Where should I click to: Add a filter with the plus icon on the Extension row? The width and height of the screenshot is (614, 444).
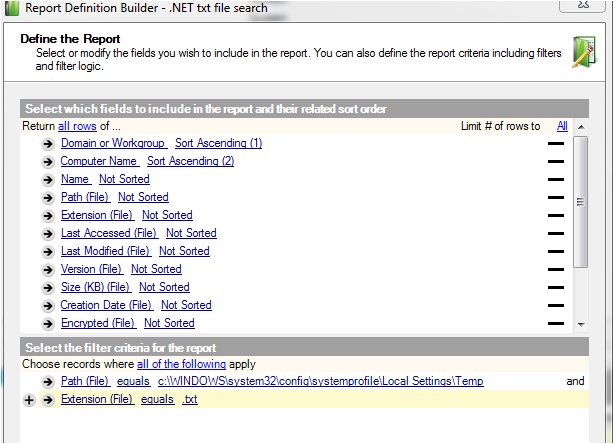tap(29, 400)
